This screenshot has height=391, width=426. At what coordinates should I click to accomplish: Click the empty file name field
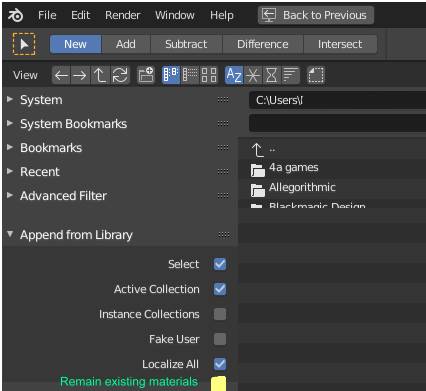(337, 123)
